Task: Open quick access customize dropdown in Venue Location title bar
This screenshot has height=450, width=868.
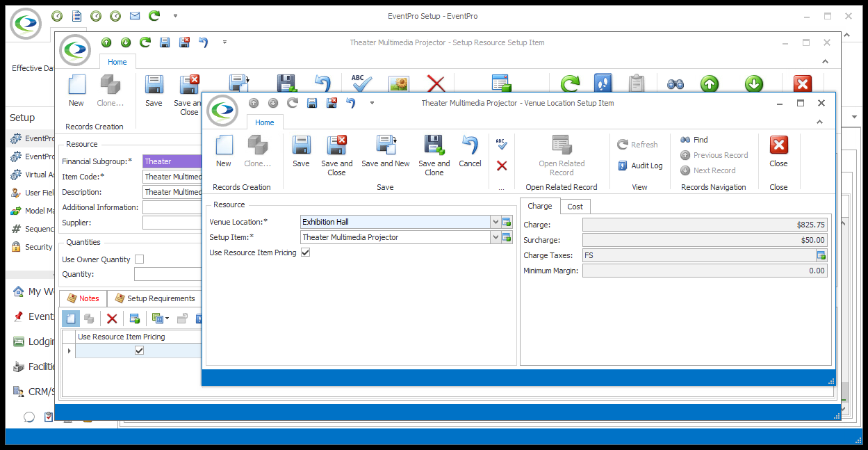Action: [372, 103]
